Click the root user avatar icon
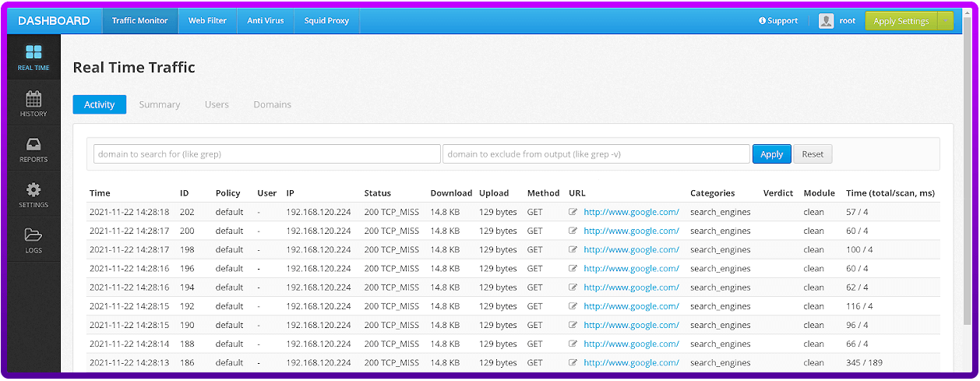 pyautogui.click(x=826, y=21)
